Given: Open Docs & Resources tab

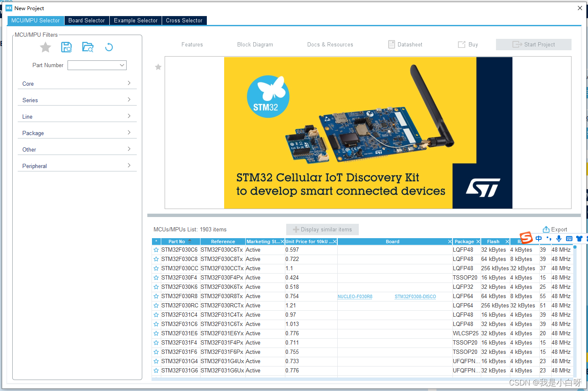Looking at the screenshot, I should [x=330, y=44].
